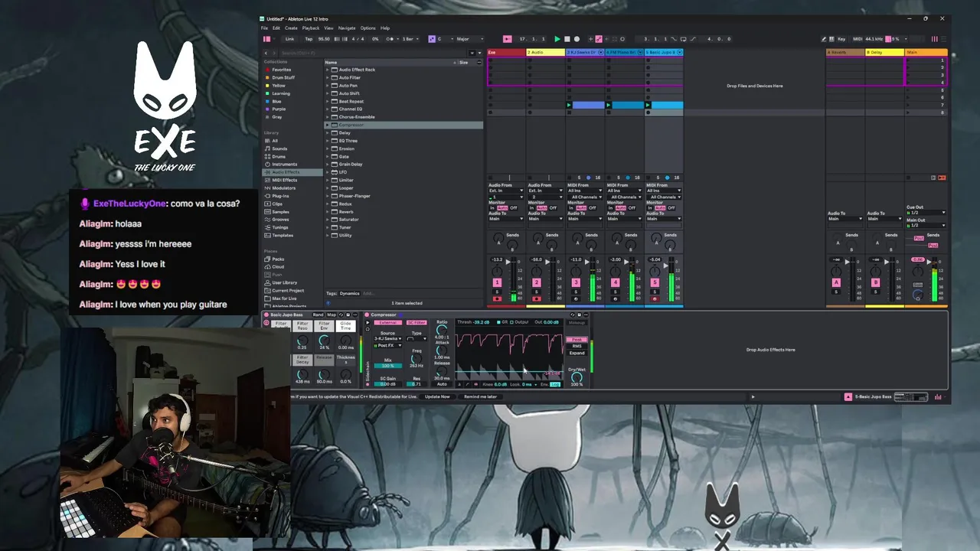Launch the clip in the Basic Jupo Bass track
Viewport: 980px width, 551px height.
(648, 105)
